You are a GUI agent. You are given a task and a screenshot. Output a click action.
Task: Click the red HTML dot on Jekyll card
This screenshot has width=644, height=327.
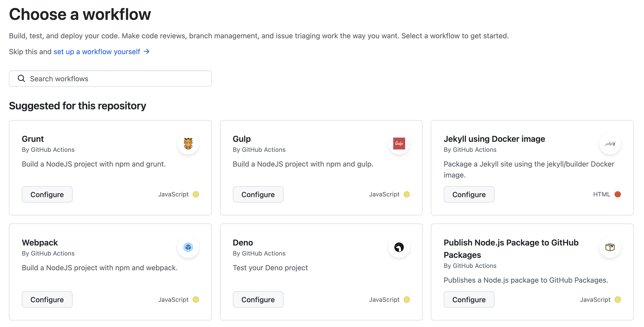(x=618, y=194)
